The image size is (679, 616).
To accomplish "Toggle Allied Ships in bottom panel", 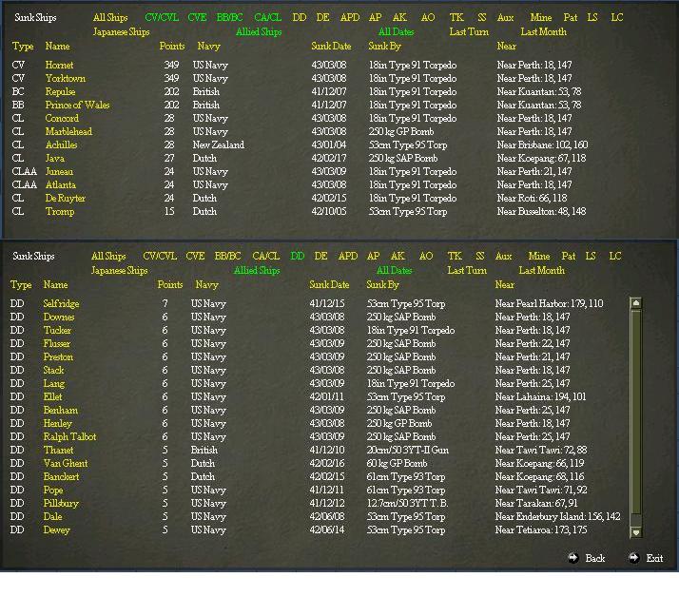I will pos(257,271).
